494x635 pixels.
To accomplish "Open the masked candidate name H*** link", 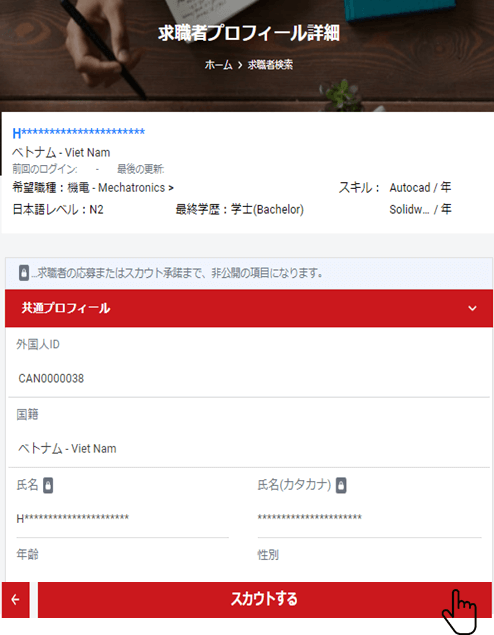I will 79,132.
